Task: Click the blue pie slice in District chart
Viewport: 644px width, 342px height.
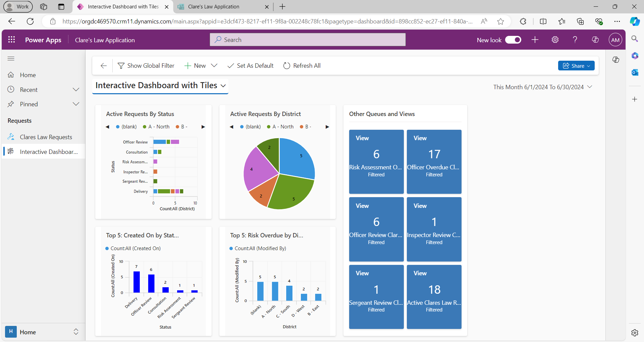Action: [x=297, y=158]
